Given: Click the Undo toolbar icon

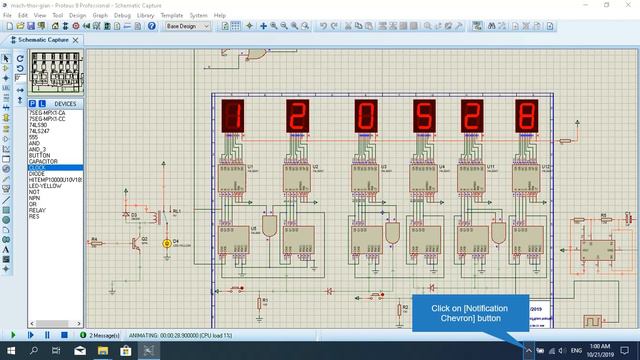Looking at the screenshot, I should [323, 26].
